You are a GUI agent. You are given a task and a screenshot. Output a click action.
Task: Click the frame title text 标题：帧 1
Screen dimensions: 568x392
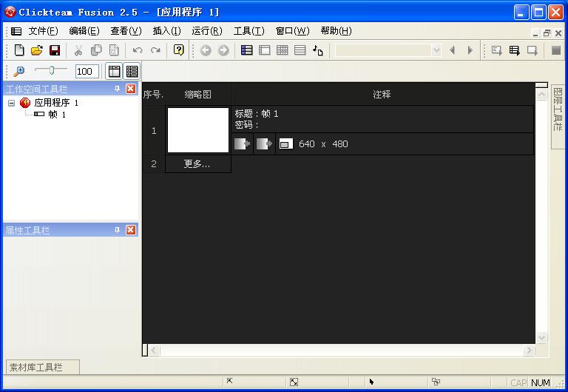257,114
